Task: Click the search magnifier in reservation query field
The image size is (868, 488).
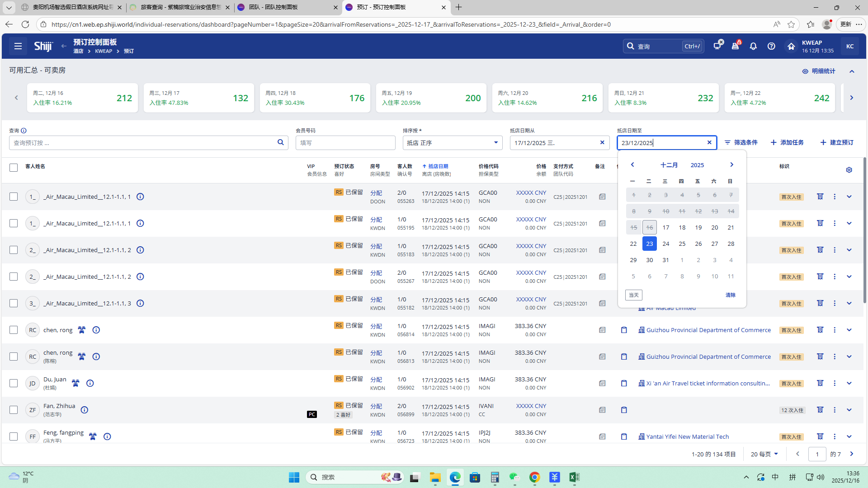Action: tap(280, 142)
